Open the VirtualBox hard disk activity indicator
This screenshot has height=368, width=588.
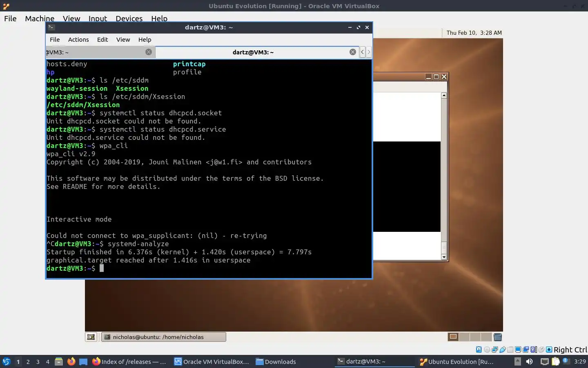click(479, 350)
